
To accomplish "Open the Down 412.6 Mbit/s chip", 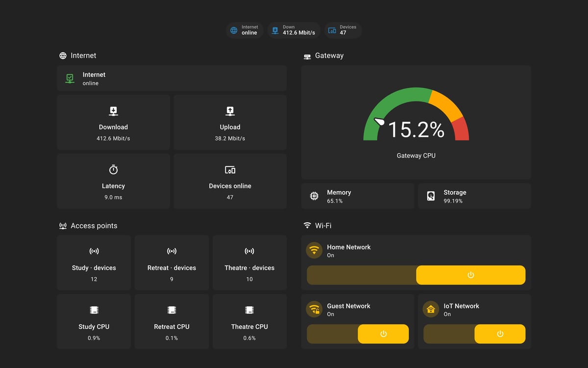I will [x=294, y=30].
